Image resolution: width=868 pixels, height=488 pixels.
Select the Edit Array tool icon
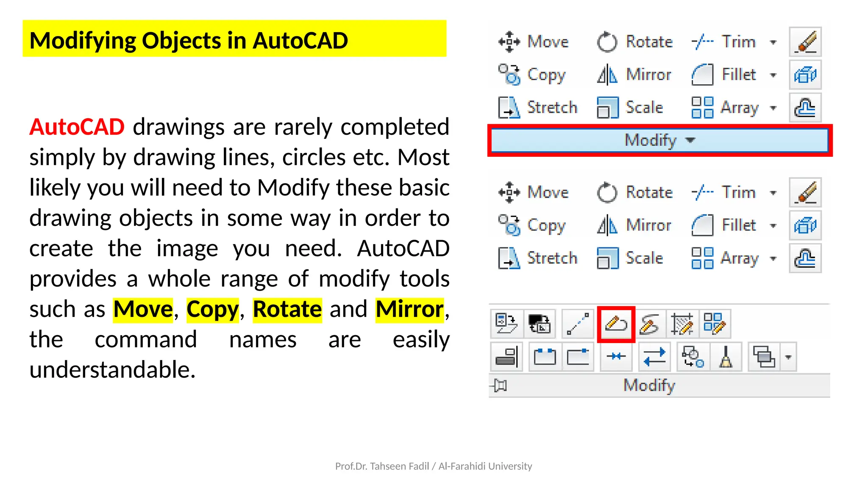[715, 324]
